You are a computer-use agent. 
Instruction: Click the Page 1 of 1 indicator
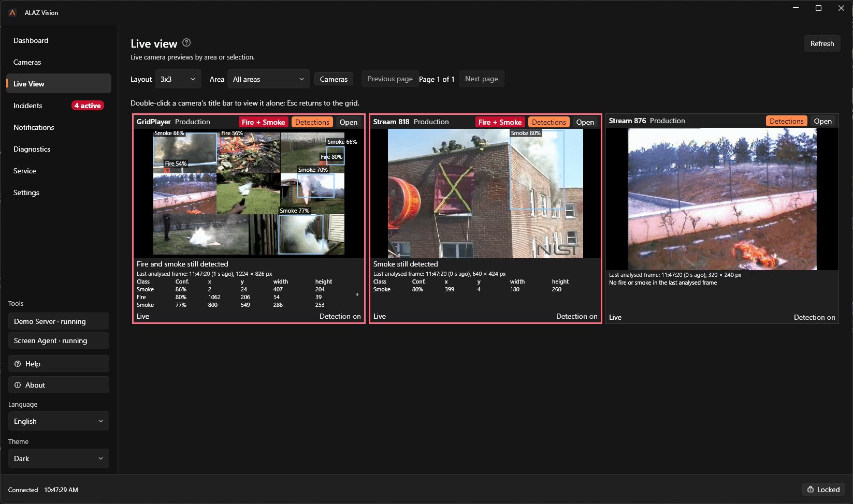point(437,79)
